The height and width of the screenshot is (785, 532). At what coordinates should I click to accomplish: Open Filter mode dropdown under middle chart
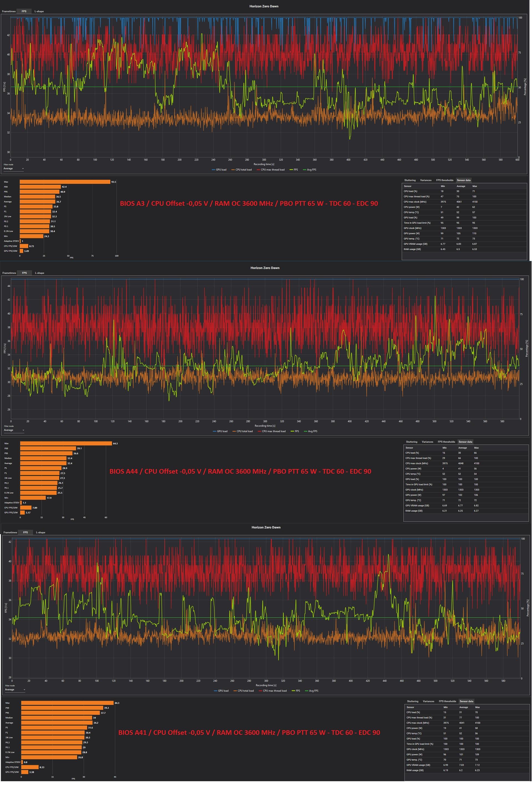(14, 430)
